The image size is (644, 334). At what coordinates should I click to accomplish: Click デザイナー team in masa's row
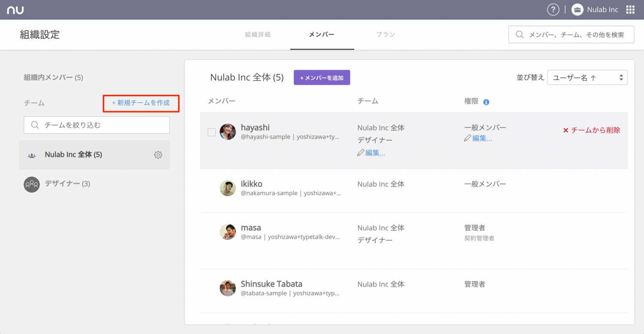pos(375,240)
